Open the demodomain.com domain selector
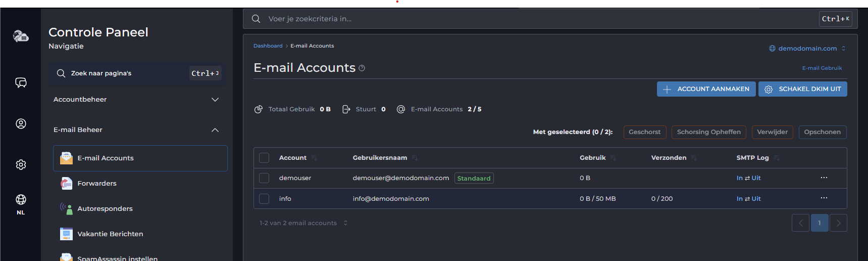The image size is (868, 261). 807,49
